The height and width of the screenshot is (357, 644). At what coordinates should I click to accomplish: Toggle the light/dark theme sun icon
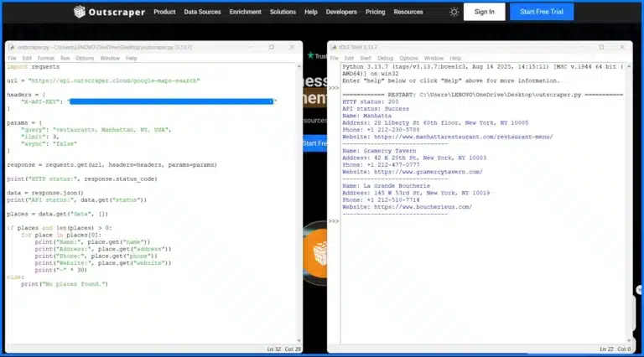(454, 12)
